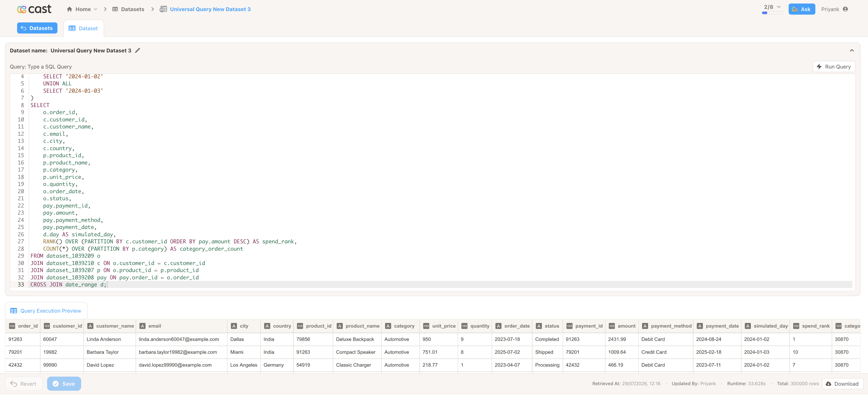Click the pencil icon to rename dataset
This screenshot has width=868, height=395.
pyautogui.click(x=138, y=51)
